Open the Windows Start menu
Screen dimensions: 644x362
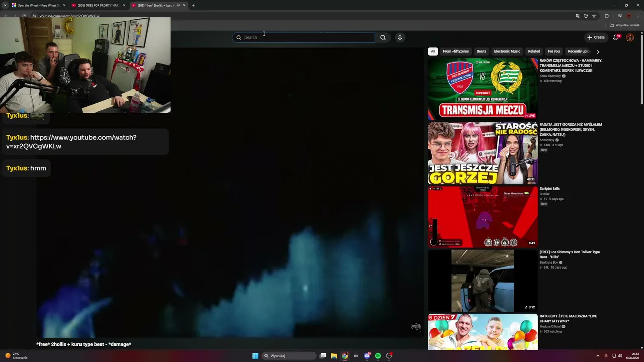[x=255, y=356]
